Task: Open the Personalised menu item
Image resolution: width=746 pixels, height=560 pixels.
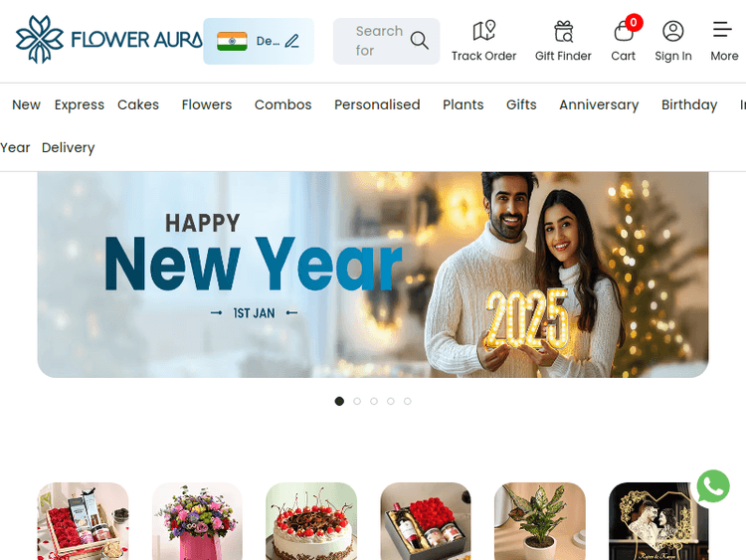Action: tap(377, 104)
